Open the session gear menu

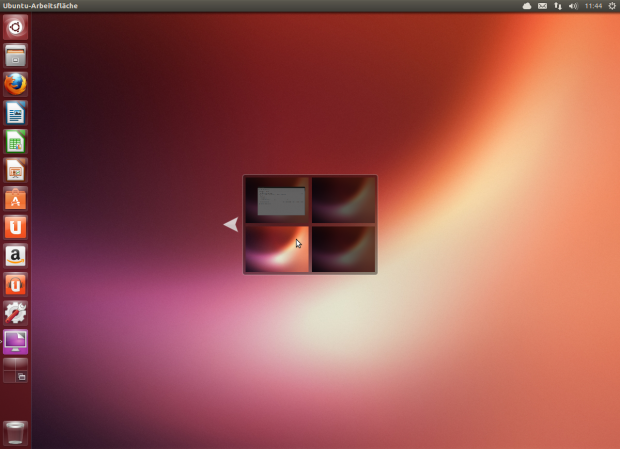(612, 6)
